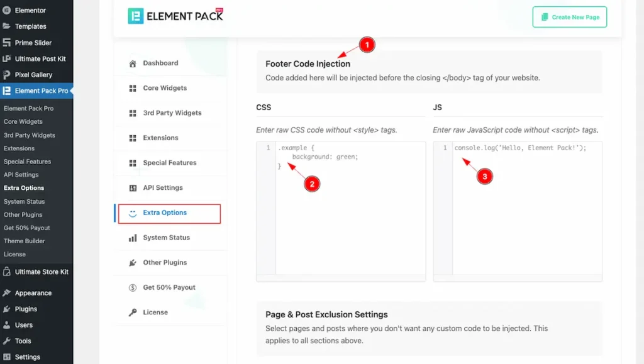644x364 pixels.
Task: Click the Pixel Gallery sidebar icon
Action: point(6,75)
